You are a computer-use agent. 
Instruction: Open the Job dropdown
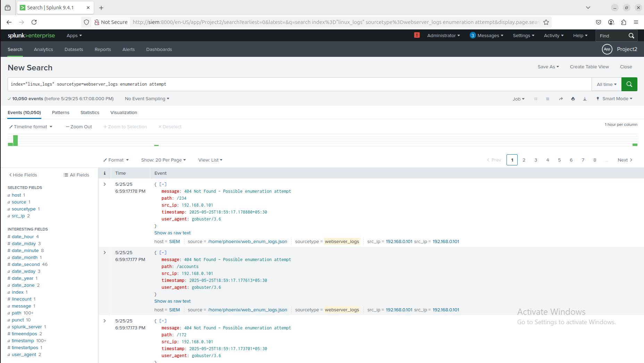pyautogui.click(x=519, y=99)
